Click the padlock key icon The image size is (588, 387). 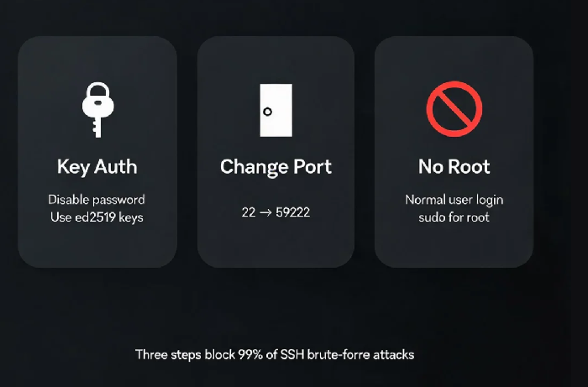[x=98, y=110]
